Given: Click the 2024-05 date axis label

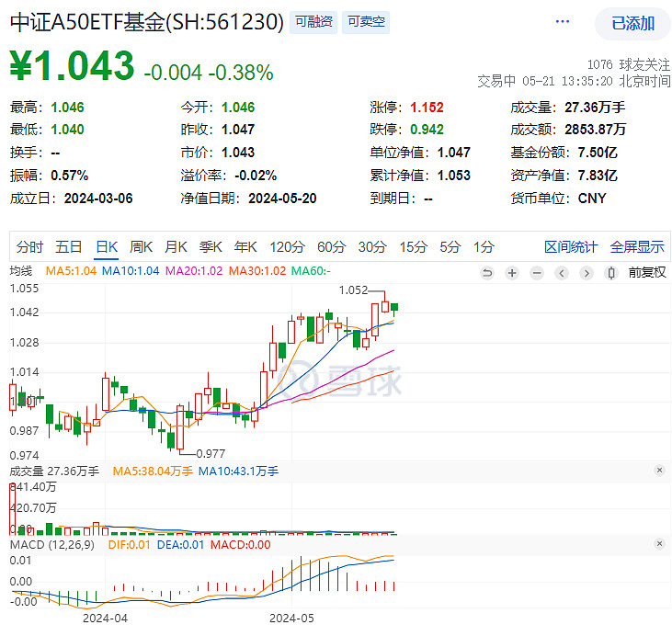Looking at the screenshot, I should 291,619.
